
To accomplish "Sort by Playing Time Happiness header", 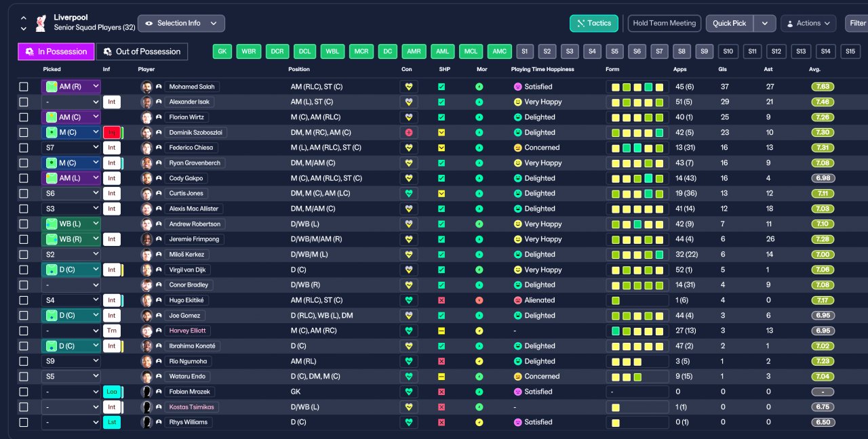I will (542, 69).
